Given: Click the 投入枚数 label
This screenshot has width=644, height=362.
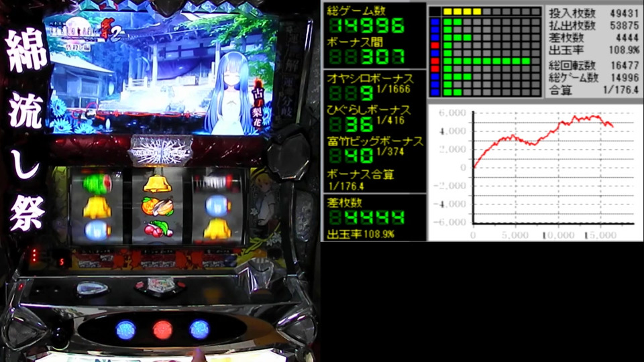Looking at the screenshot, I should pyautogui.click(x=572, y=13).
